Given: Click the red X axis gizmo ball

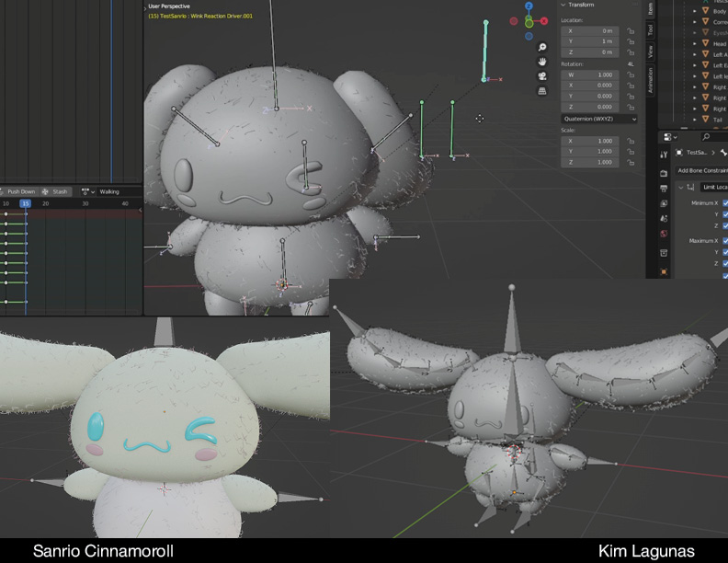Looking at the screenshot, I should point(543,21).
